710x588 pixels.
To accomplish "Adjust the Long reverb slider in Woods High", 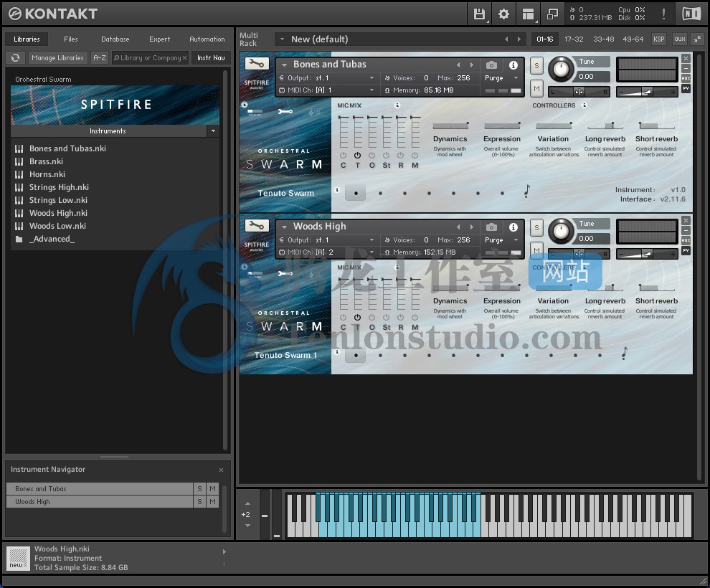I will click(605, 288).
